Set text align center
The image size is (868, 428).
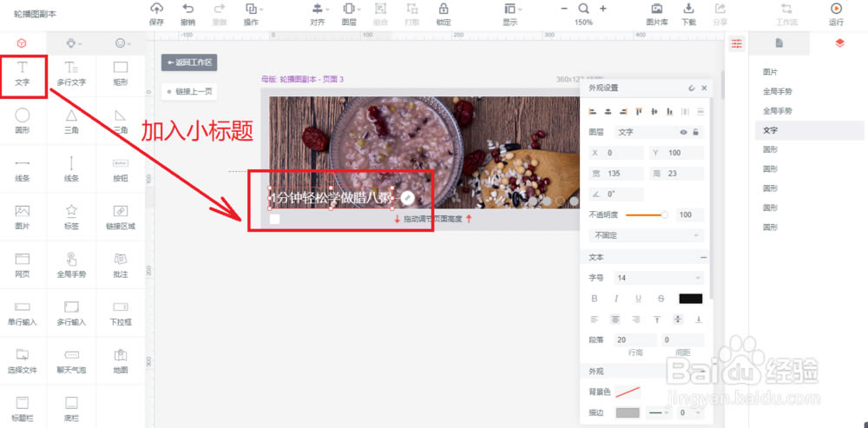(615, 319)
